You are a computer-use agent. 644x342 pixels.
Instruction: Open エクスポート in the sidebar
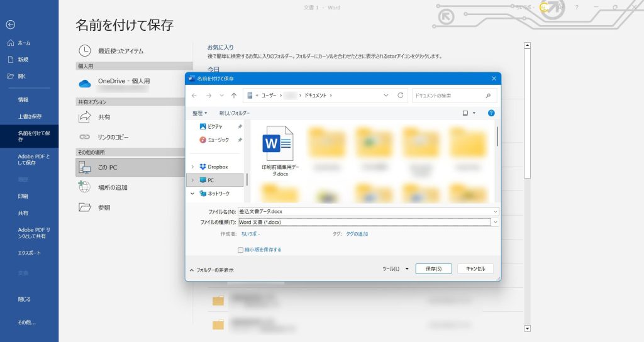click(29, 253)
